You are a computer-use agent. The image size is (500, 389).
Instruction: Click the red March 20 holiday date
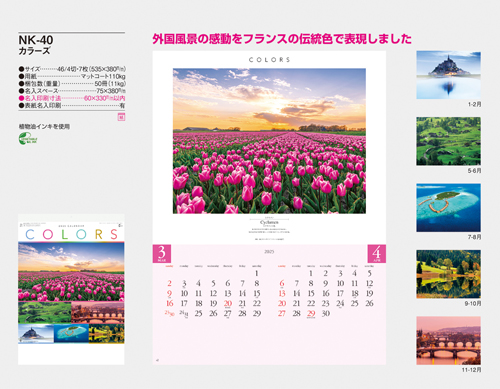point(228,304)
